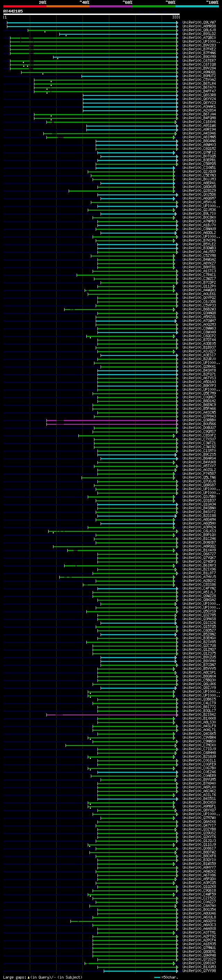Open hit UniRef100_D0BUU7
Screen dimensions: 222x980
coord(199,428)
